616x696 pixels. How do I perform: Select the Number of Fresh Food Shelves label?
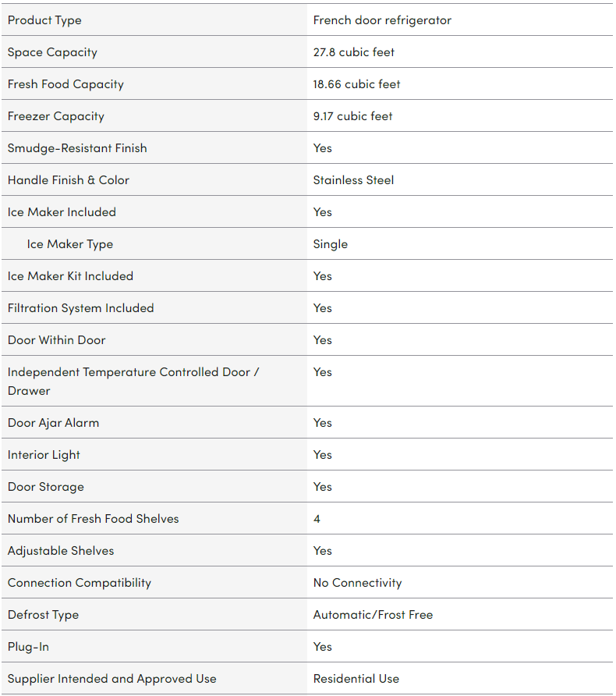point(93,519)
